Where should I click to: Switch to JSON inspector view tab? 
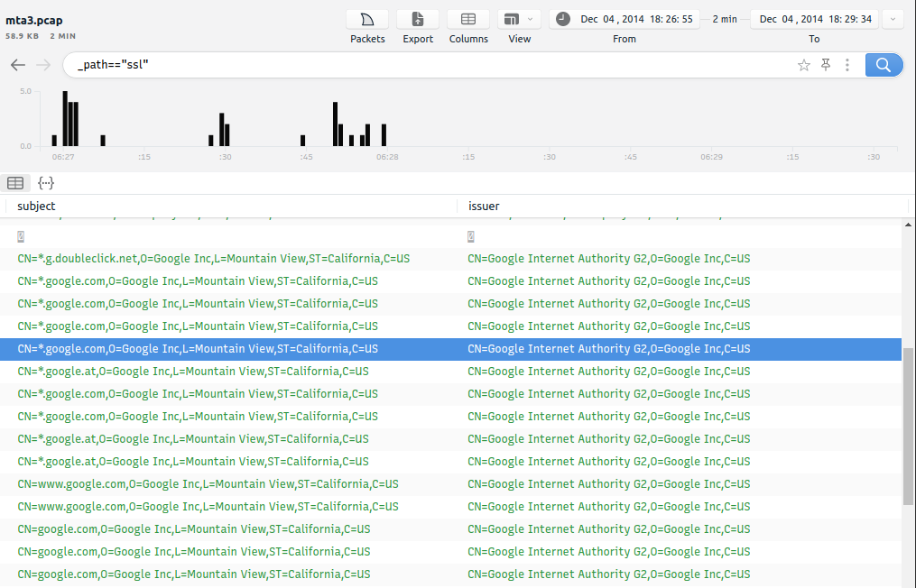click(x=45, y=183)
